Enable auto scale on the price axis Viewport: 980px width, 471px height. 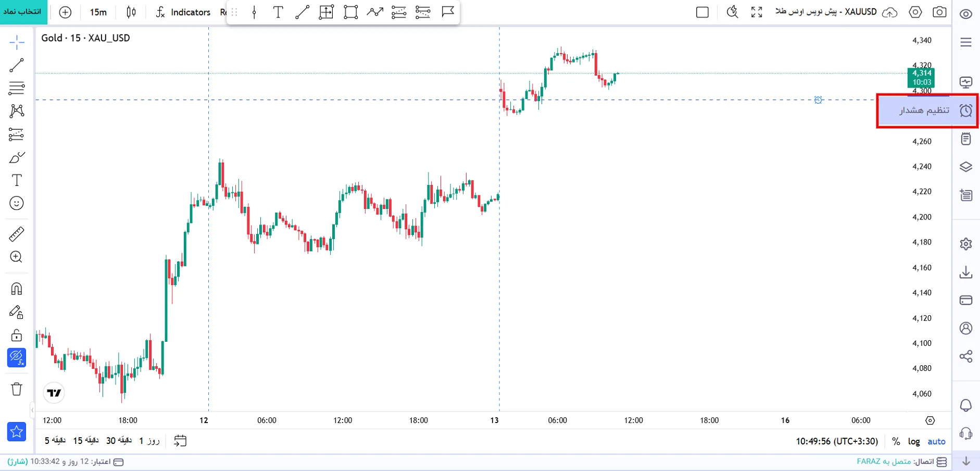pyautogui.click(x=936, y=441)
